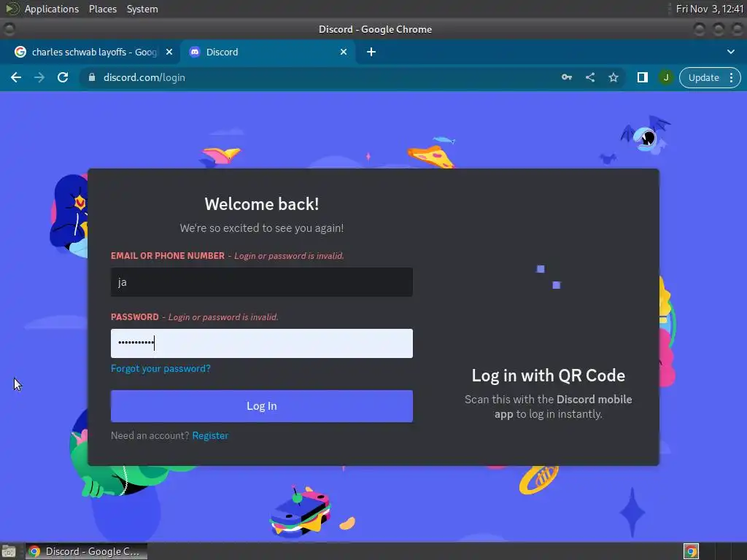The image size is (747, 560).
Task: Go back with the browser back arrow
Action: tap(16, 77)
